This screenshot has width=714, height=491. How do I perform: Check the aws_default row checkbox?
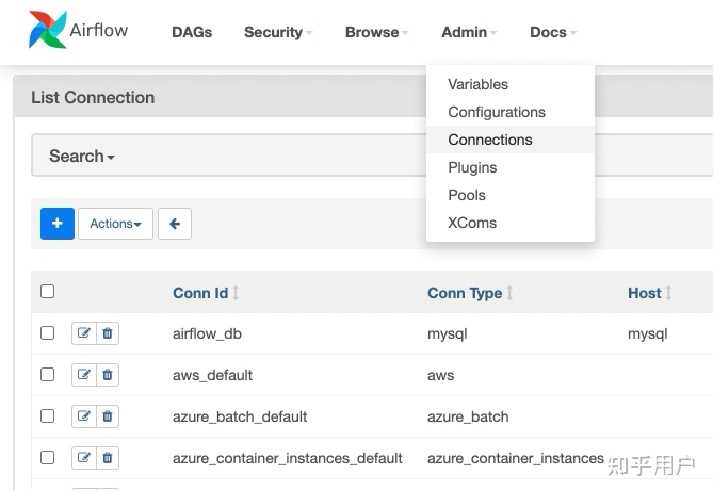(47, 374)
